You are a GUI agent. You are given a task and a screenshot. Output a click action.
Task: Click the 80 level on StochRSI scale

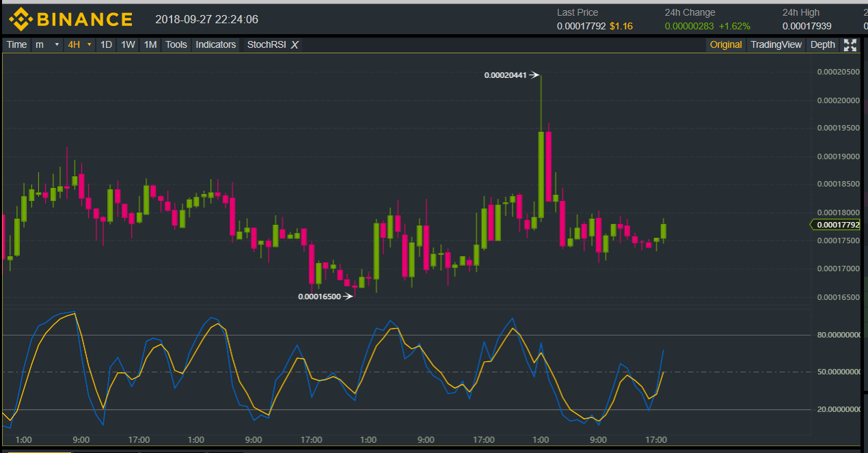pyautogui.click(x=837, y=335)
